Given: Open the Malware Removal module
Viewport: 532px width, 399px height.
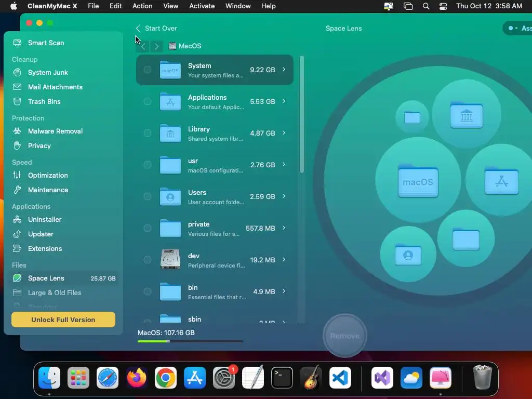Looking at the screenshot, I should point(55,131).
